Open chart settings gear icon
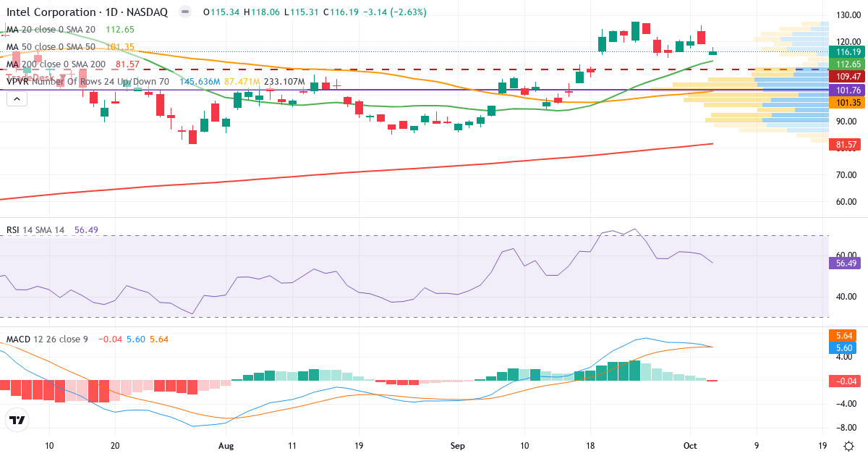The height and width of the screenshot is (456, 868). click(x=848, y=446)
